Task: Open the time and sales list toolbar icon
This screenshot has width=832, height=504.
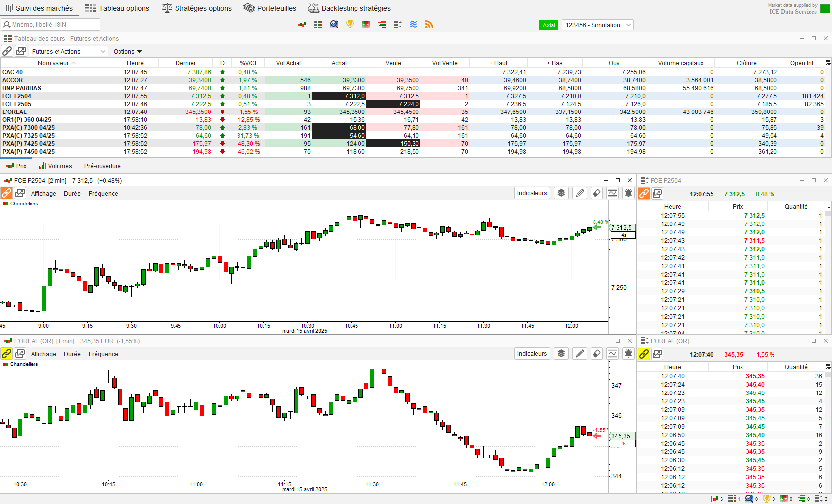Action: tap(398, 25)
